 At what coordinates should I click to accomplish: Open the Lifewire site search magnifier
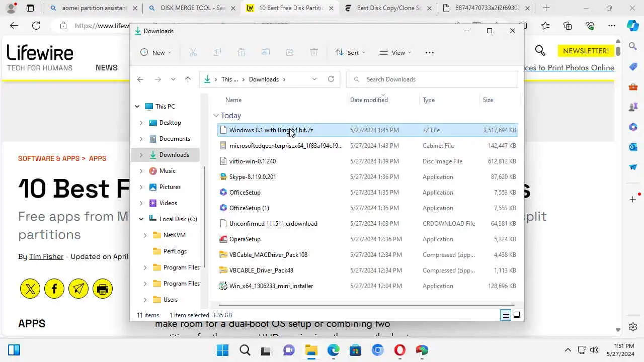[540, 50]
